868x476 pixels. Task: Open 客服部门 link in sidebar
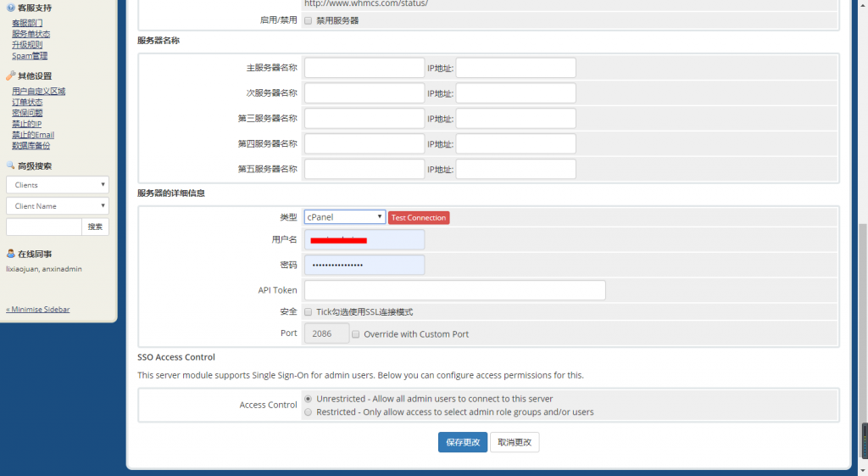[x=27, y=23]
